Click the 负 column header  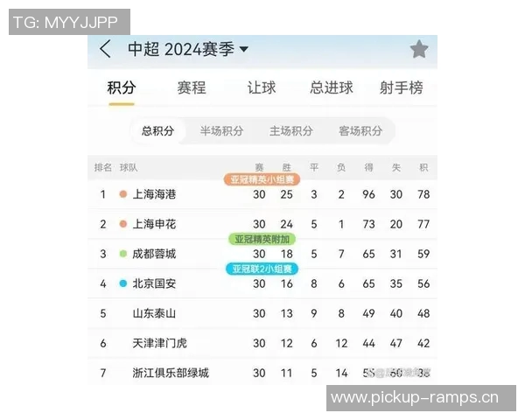[x=341, y=167]
